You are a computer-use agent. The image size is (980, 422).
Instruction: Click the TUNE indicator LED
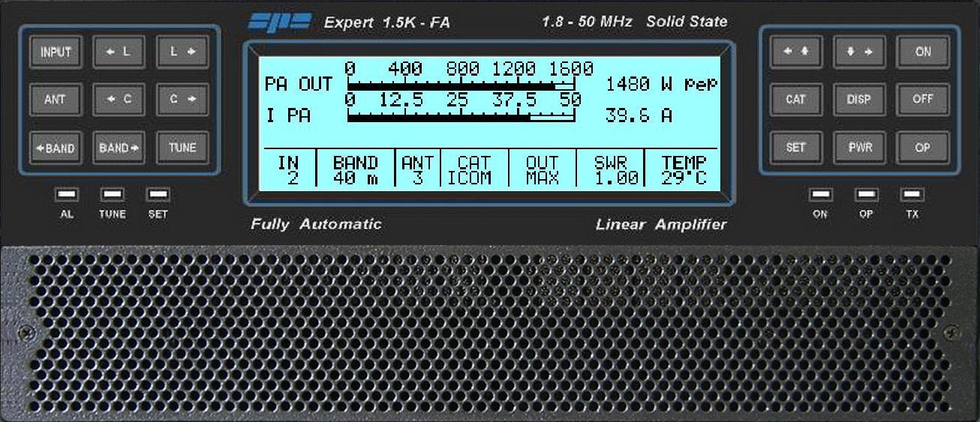pos(113,195)
